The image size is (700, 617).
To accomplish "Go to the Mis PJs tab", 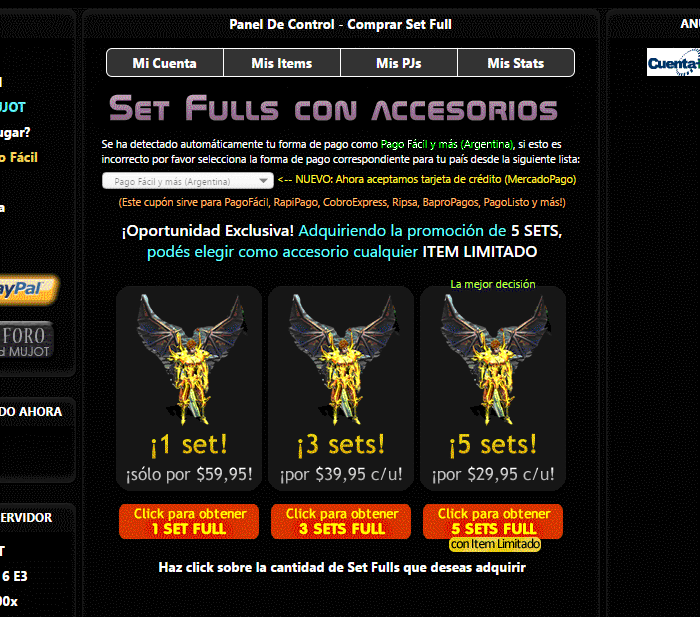I will point(399,63).
